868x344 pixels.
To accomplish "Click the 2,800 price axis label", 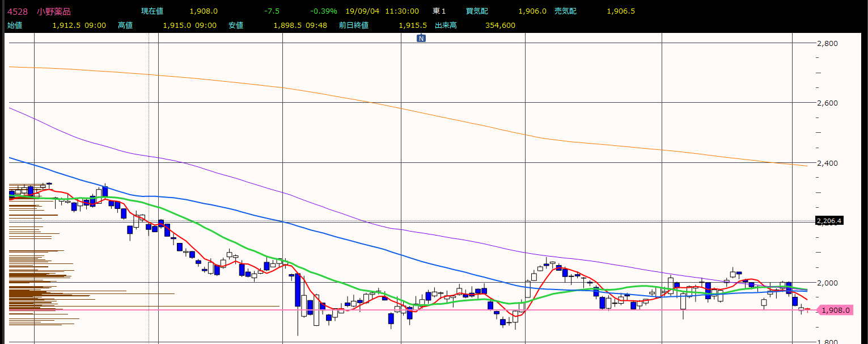I will click(828, 43).
